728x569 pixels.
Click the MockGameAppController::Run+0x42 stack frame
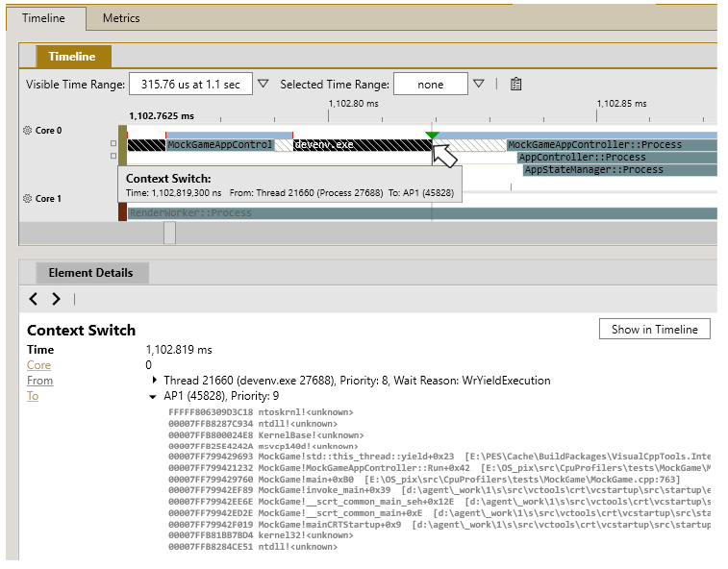point(439,468)
